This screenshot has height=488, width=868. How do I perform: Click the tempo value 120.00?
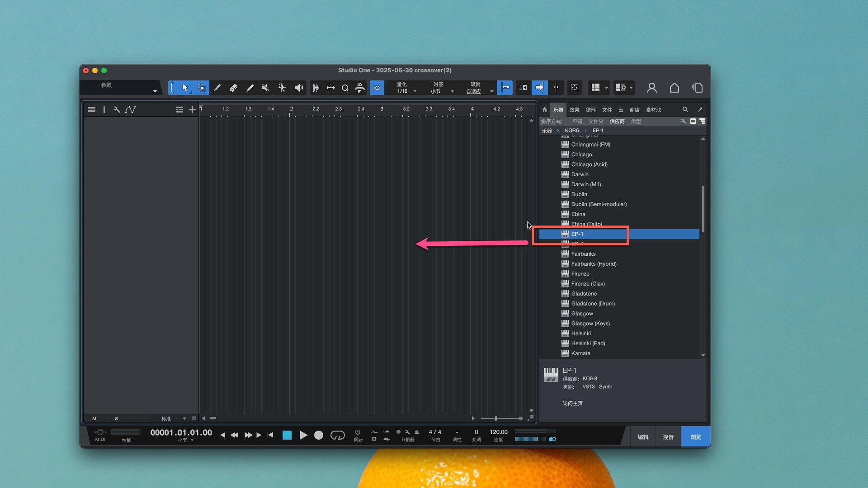tap(499, 432)
